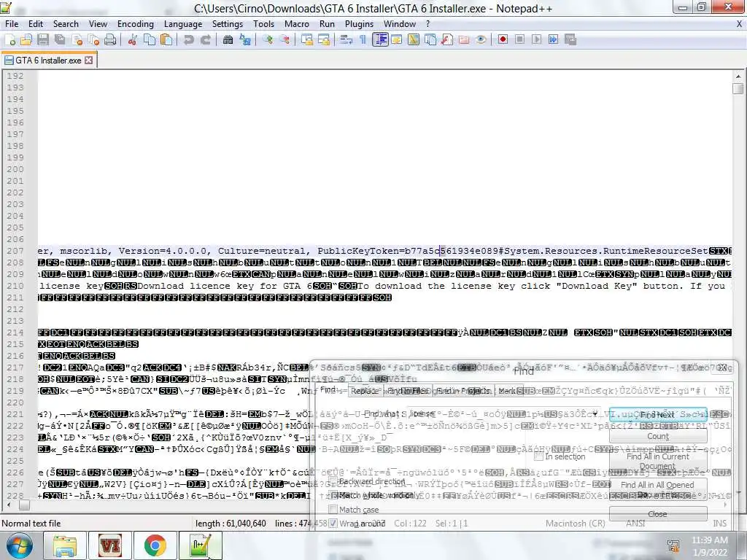Toggle Word wrap toolbar icon
The width and height of the screenshot is (747, 560).
pyautogui.click(x=346, y=40)
